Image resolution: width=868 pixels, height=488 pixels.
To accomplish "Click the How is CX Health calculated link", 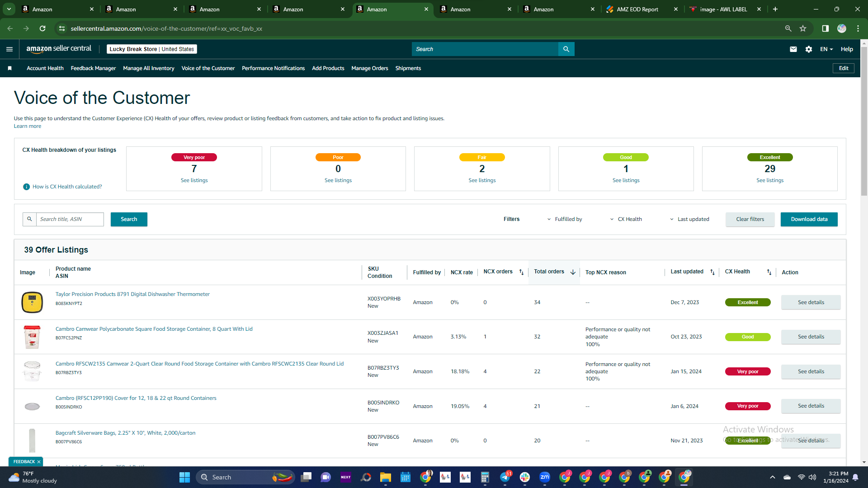I will 67,187.
